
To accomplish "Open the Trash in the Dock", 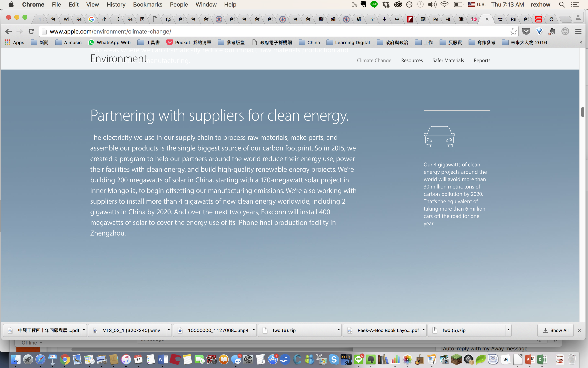I will (572, 359).
